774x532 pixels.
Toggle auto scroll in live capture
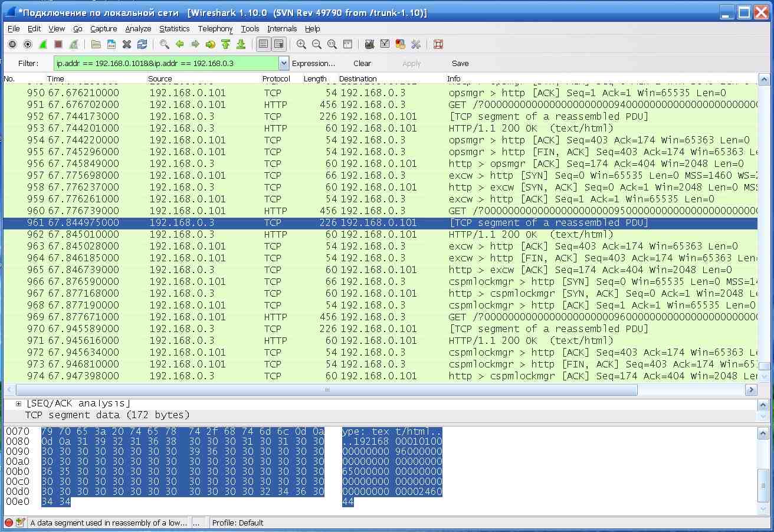tap(278, 44)
